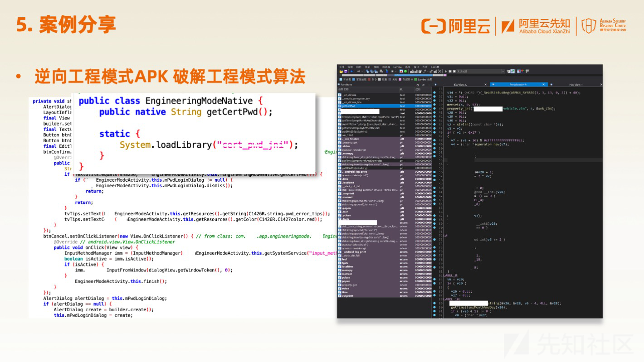Click LABEL_8 in the pseudocode
Screen dimensions: 644x362
coord(451,275)
